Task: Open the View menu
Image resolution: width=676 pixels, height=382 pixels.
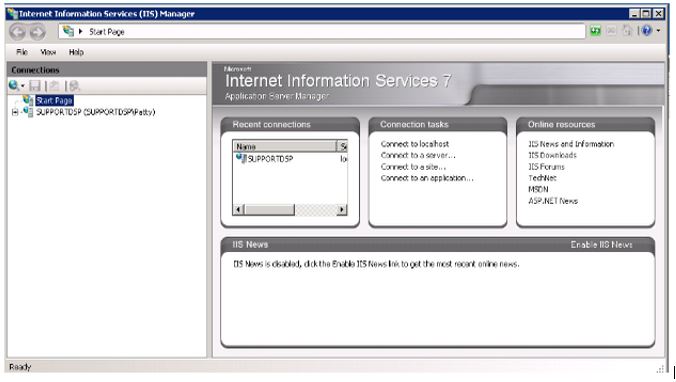Action: (48, 52)
